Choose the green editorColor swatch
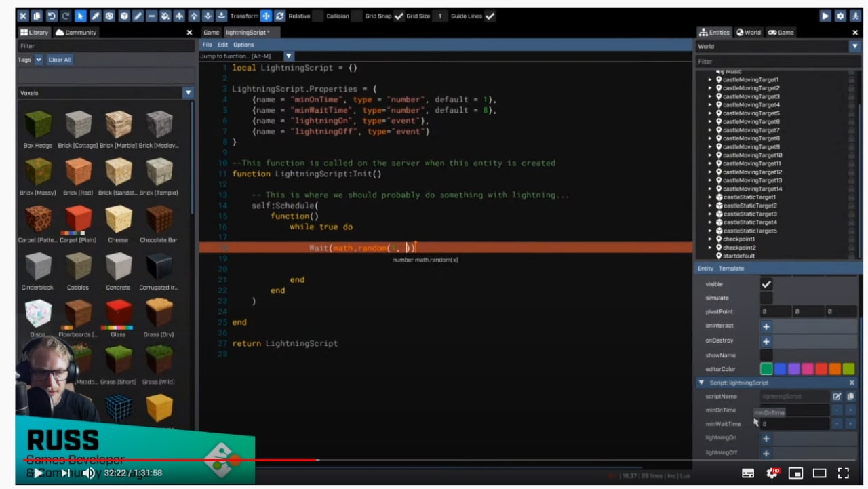This screenshot has width=868, height=489. [766, 369]
